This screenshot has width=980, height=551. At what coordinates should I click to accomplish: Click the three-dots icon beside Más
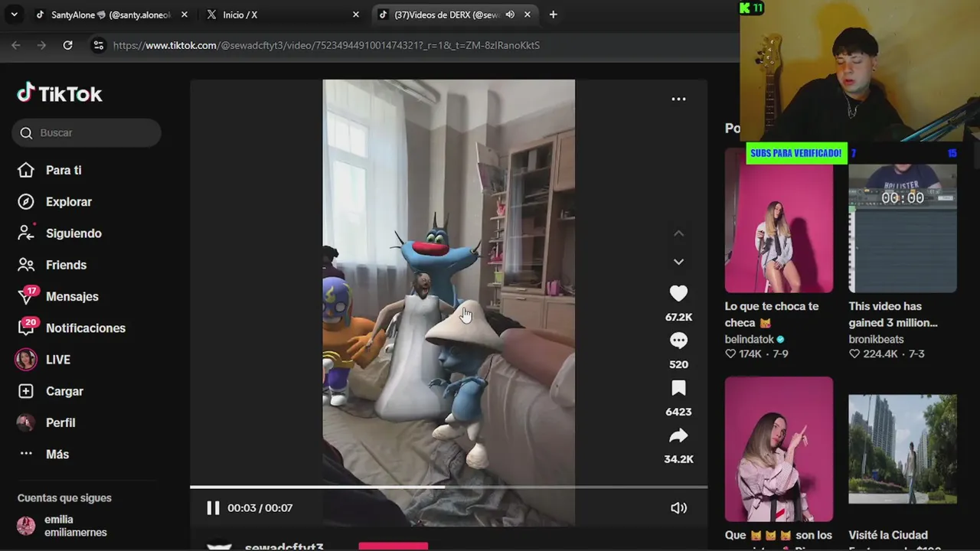coord(26,454)
